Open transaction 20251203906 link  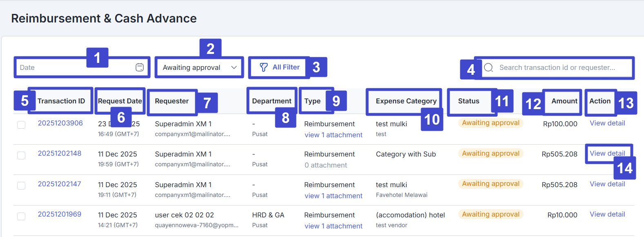pos(60,123)
